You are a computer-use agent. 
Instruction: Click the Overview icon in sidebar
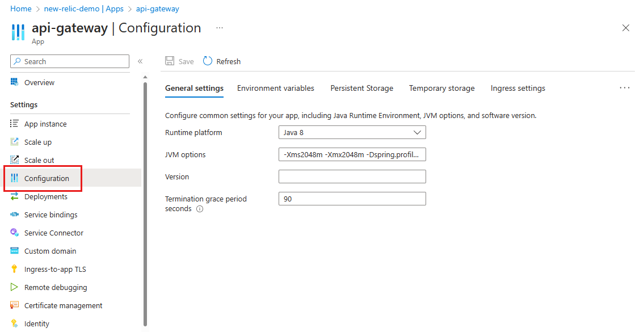pyautogui.click(x=15, y=82)
